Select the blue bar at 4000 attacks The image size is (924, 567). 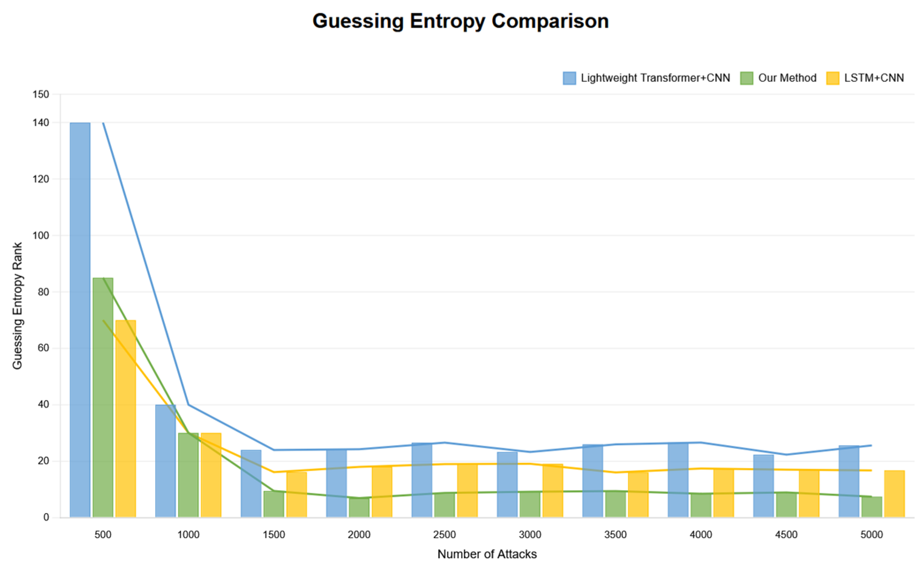[678, 480]
